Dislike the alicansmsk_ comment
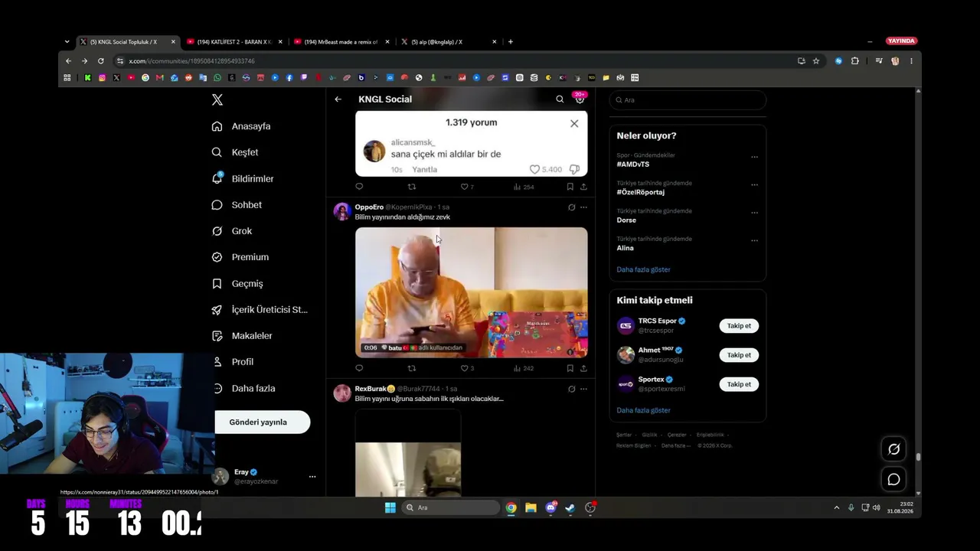This screenshot has width=980, height=551. point(574,169)
